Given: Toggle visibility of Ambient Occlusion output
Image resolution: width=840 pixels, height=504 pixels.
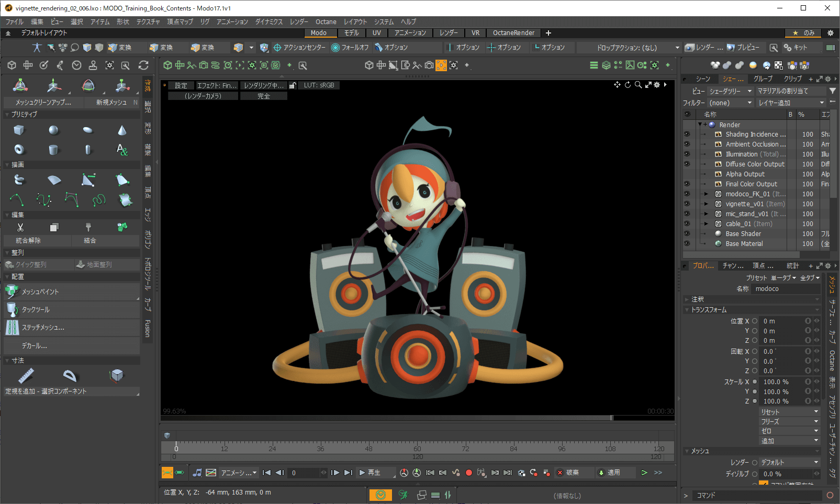Looking at the screenshot, I should pos(687,144).
